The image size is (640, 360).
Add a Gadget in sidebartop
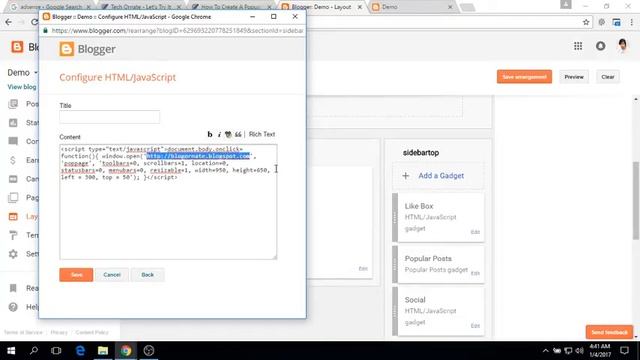(438, 176)
